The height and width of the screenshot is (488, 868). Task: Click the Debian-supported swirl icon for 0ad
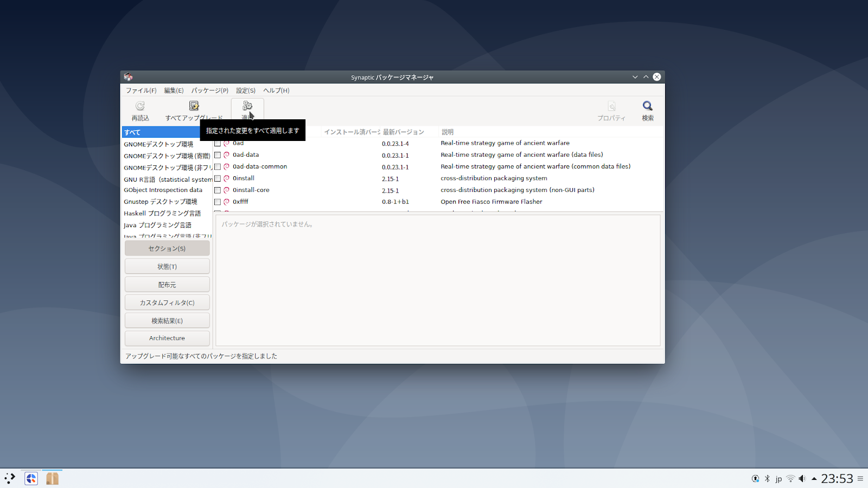point(227,143)
